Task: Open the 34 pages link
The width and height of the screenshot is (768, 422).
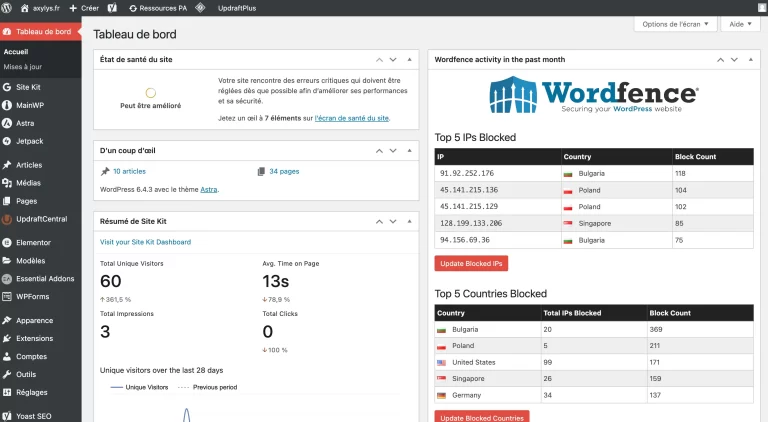Action: coord(284,171)
